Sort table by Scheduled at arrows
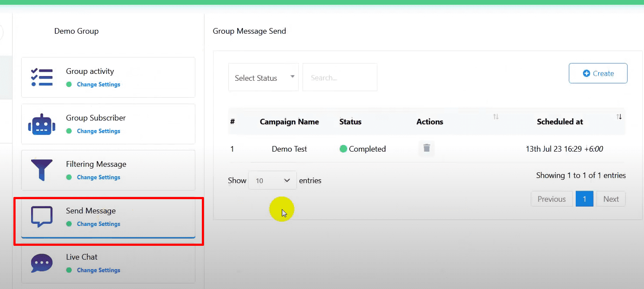The image size is (644, 289). click(x=619, y=117)
